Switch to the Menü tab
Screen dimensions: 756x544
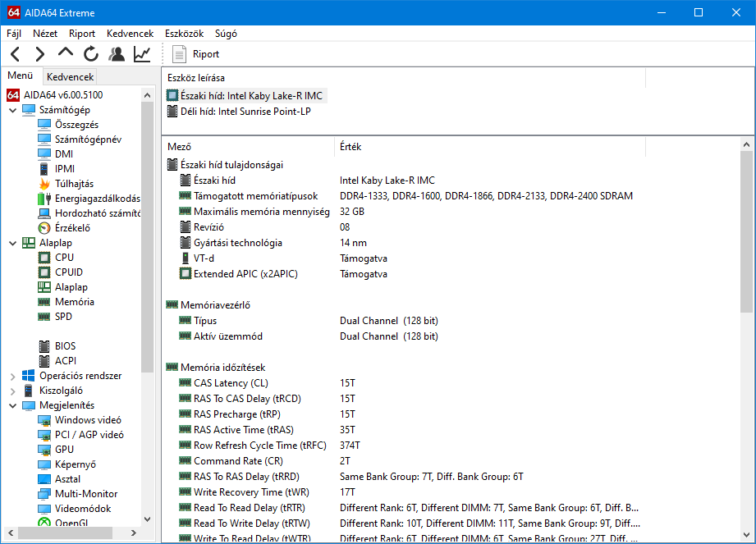(x=21, y=75)
